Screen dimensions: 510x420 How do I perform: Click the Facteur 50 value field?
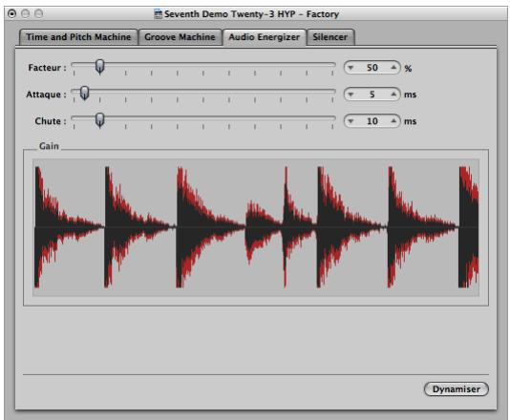[x=372, y=68]
